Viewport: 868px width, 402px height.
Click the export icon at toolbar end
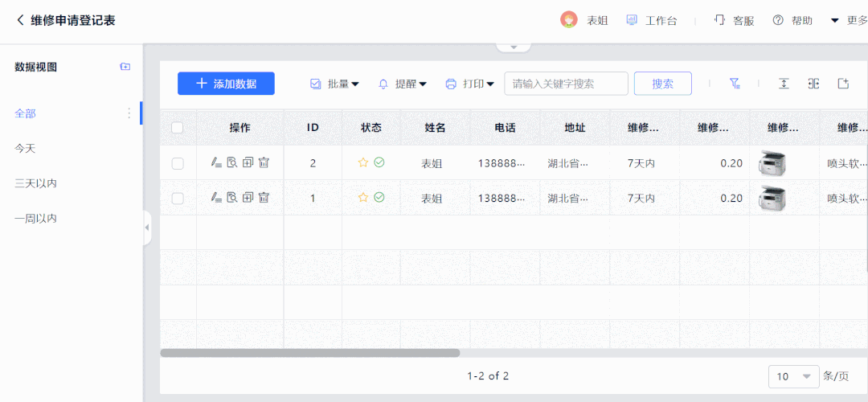(843, 84)
